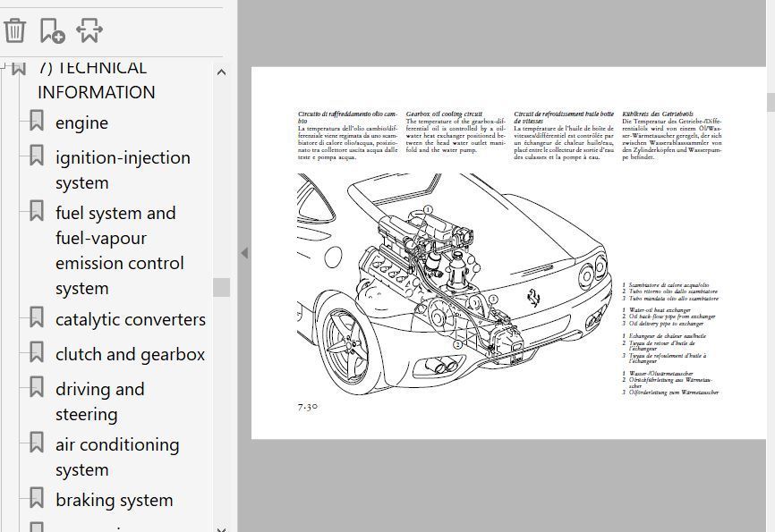Click the document vertical scrollbar thumb
The image size is (775, 532).
click(771, 102)
